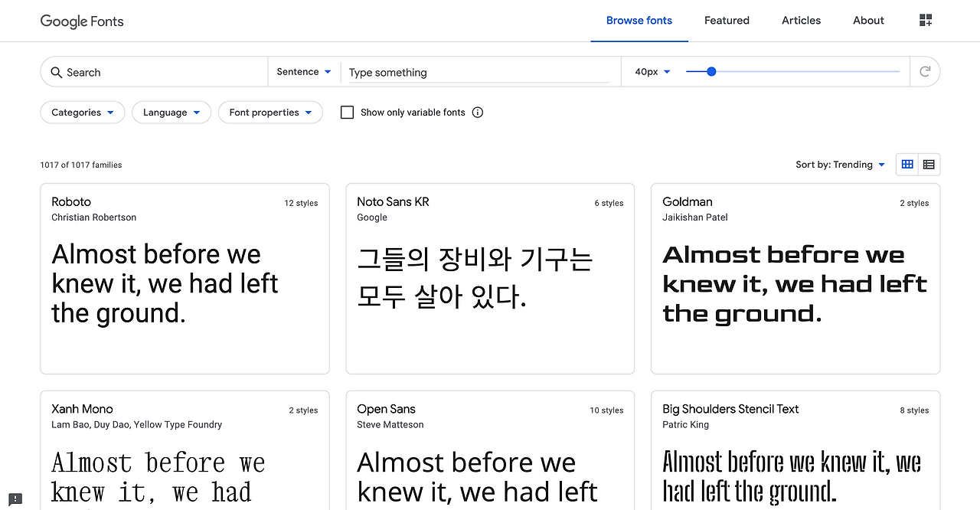Click the Google Fonts logo
This screenshot has height=510, width=980.
point(82,21)
